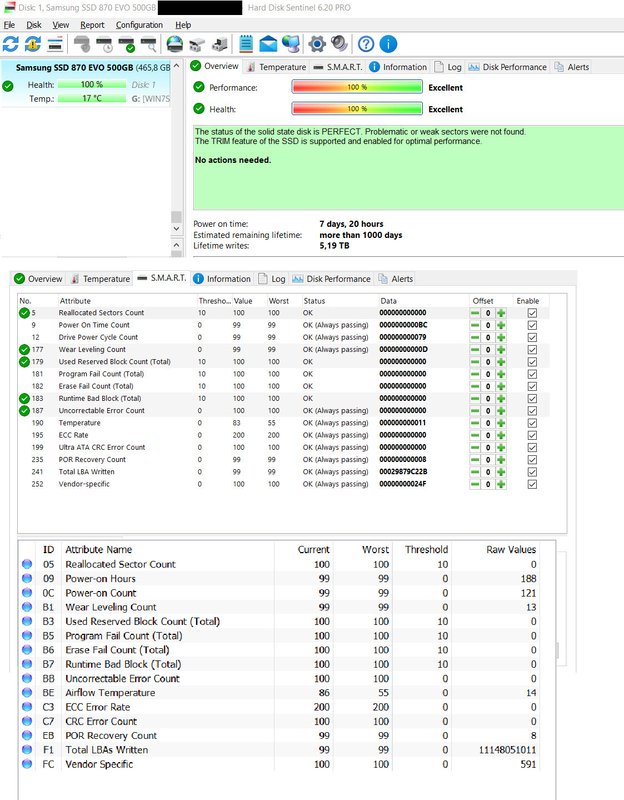Uncheck Enable for Reallocated Sectors Count

pos(532,313)
